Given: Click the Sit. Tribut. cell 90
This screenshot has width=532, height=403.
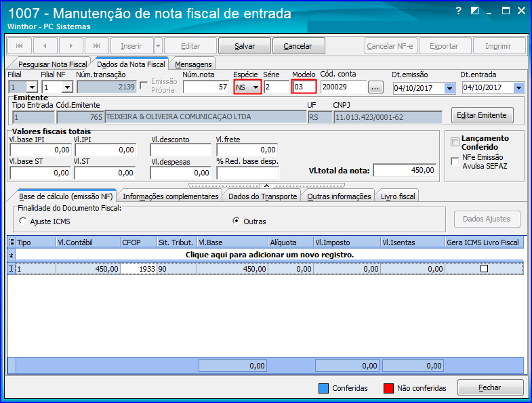Looking at the screenshot, I should [x=177, y=269].
